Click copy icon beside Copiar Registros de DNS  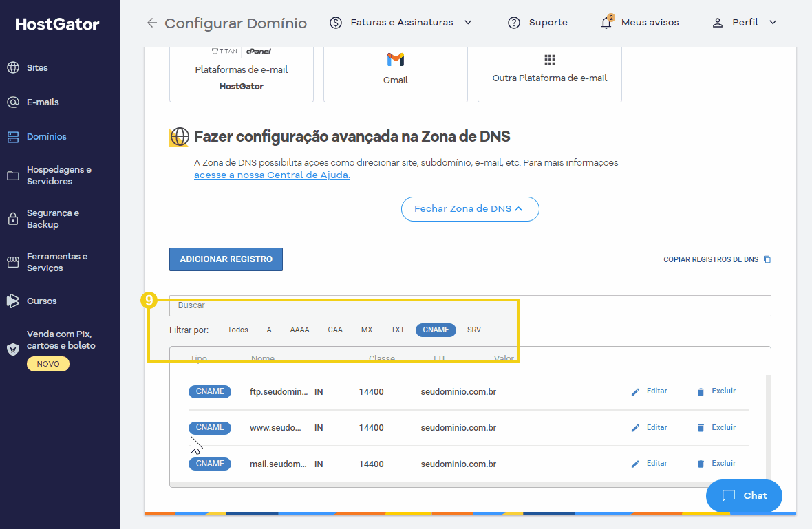pyautogui.click(x=767, y=259)
